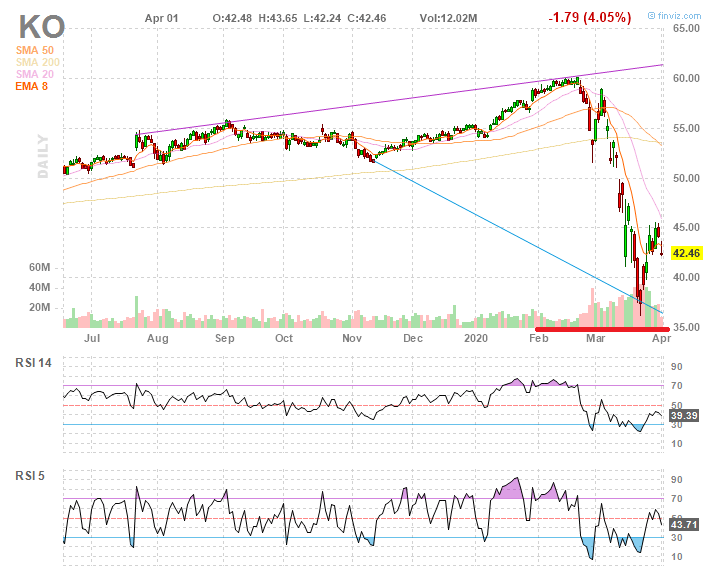Viewport: 727px width, 581px height.
Task: Click the 65.00 price axis label
Action: (x=686, y=28)
